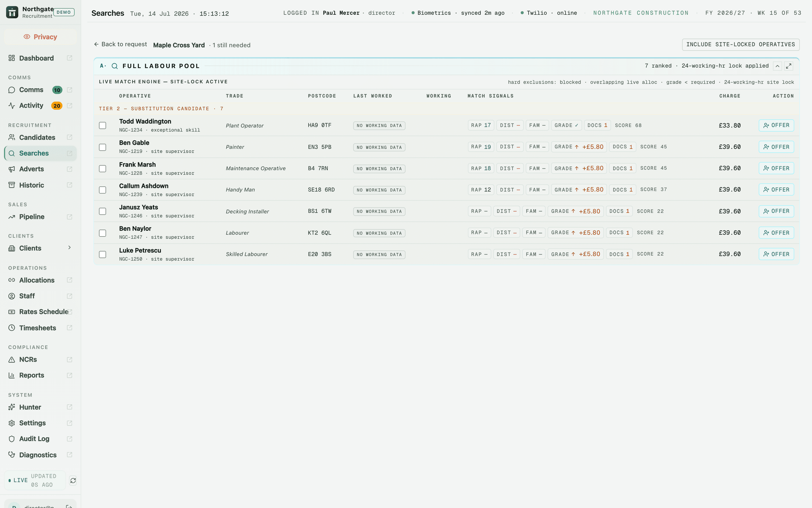Open Rates Schedule pop-out icon
812x508 pixels.
pyautogui.click(x=70, y=312)
